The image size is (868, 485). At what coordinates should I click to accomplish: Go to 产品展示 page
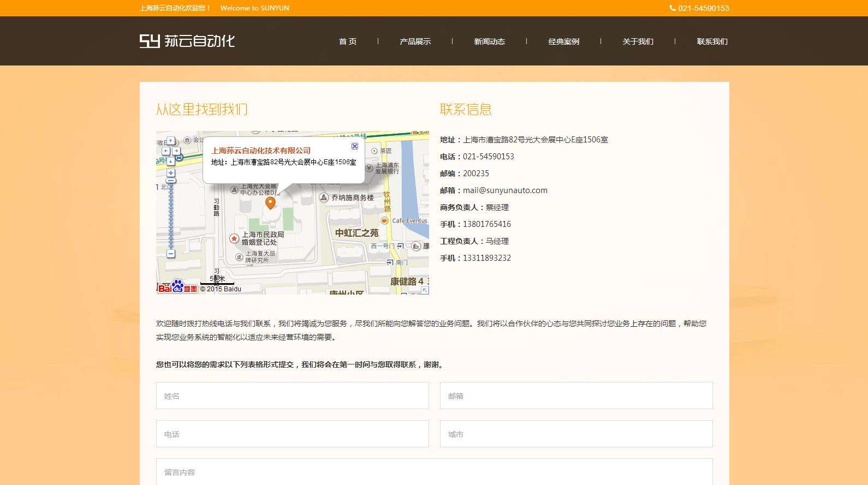click(415, 41)
